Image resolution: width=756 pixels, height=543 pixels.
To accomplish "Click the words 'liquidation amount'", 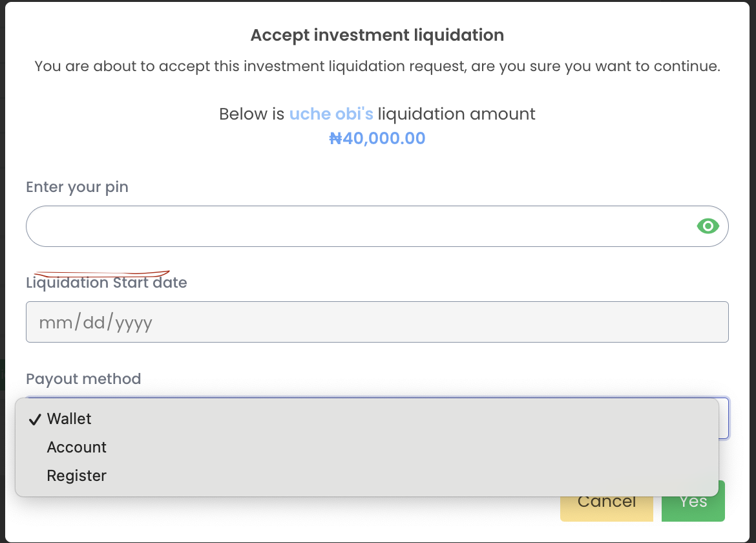I will pyautogui.click(x=456, y=114).
